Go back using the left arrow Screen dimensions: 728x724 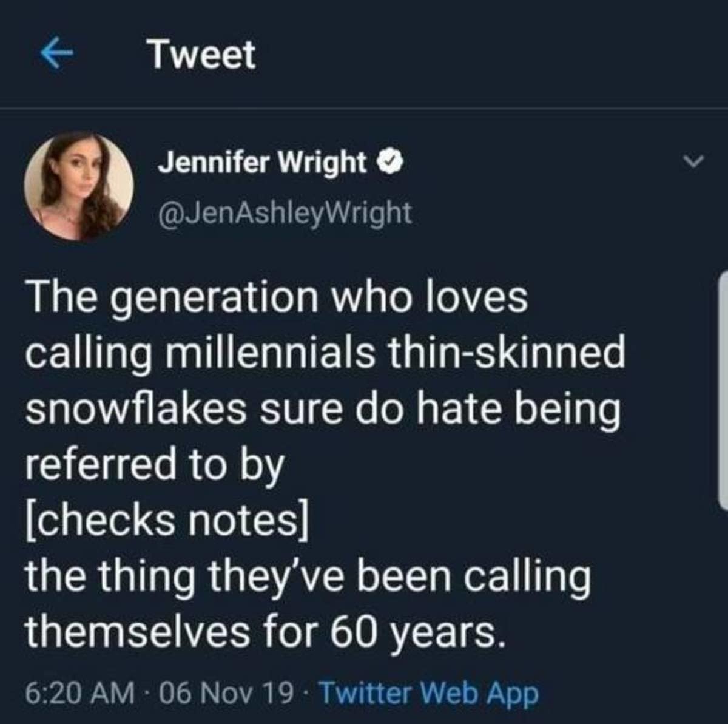(56, 55)
